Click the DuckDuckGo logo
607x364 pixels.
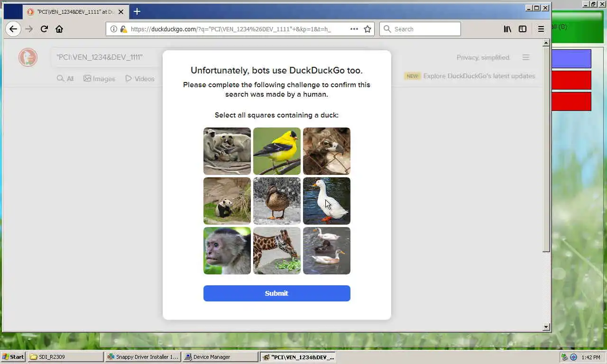(x=28, y=57)
